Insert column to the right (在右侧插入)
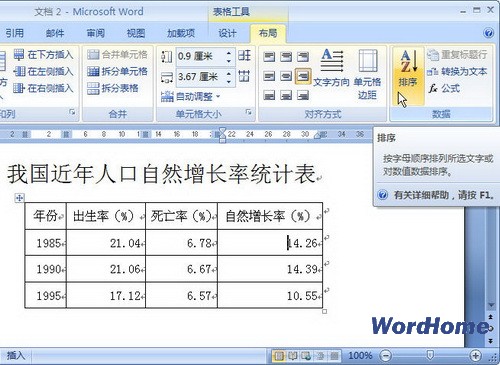 [x=43, y=88]
